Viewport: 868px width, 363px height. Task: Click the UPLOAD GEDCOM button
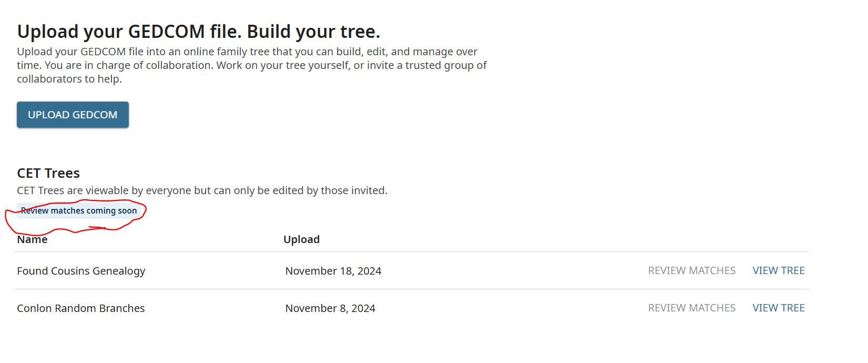click(73, 115)
